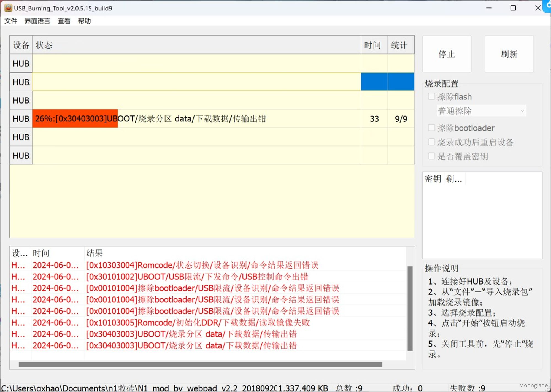Open the 文件 menu
Image resolution: width=551 pixels, height=392 pixels.
click(11, 21)
